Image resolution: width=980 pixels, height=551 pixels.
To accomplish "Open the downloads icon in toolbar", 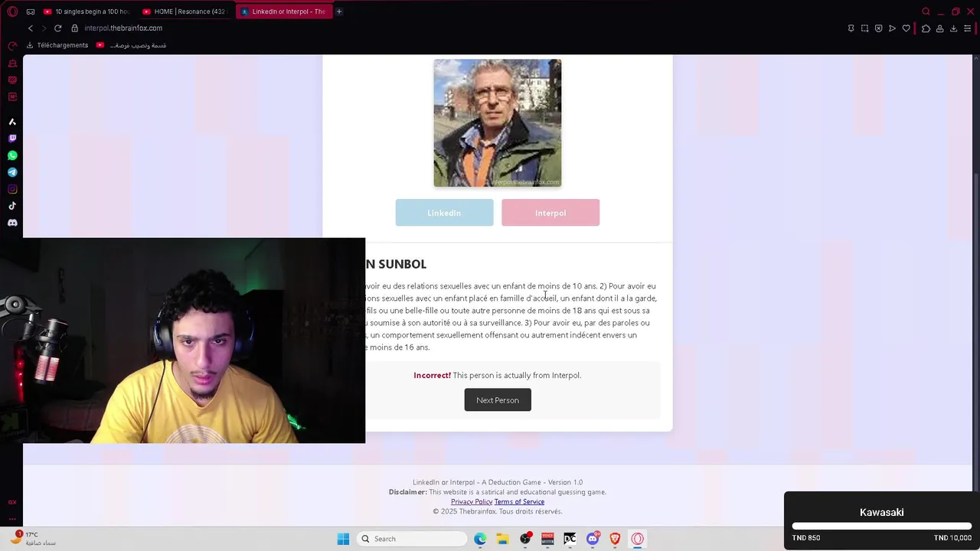I will (x=953, y=28).
